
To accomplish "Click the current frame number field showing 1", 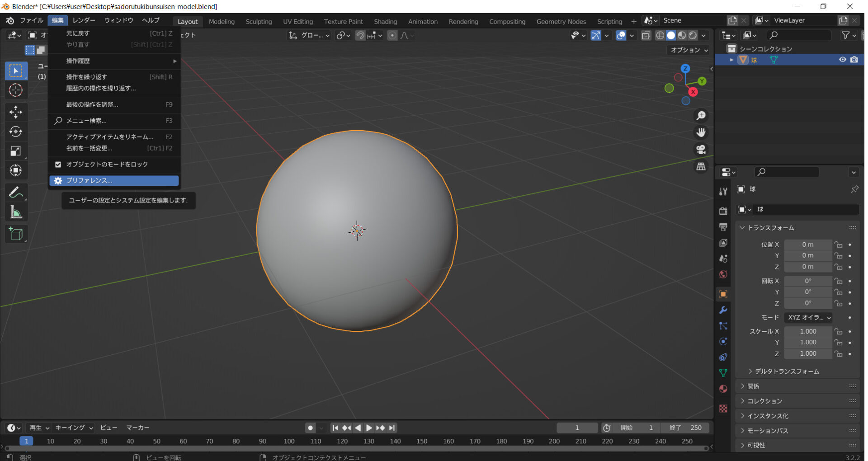I will pyautogui.click(x=577, y=428).
